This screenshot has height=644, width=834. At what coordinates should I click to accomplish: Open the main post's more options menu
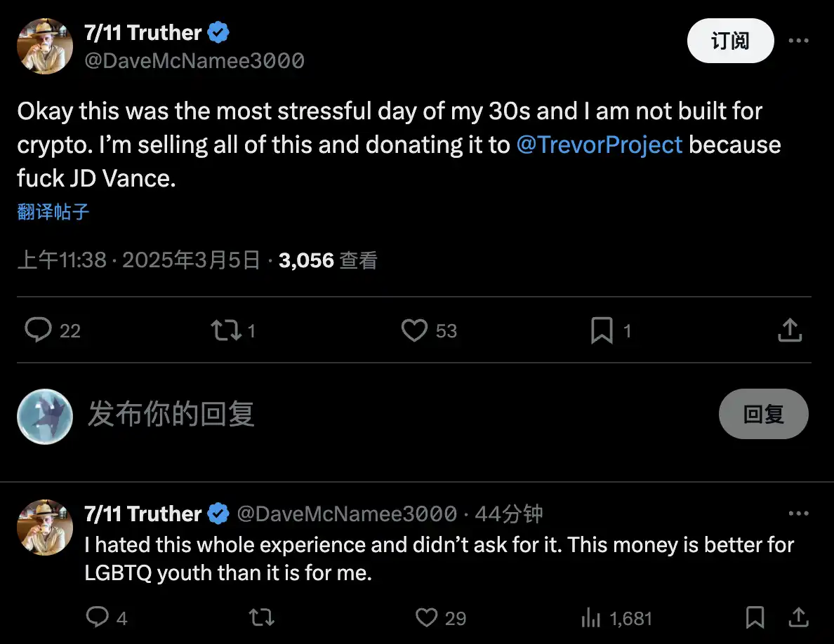click(x=798, y=41)
